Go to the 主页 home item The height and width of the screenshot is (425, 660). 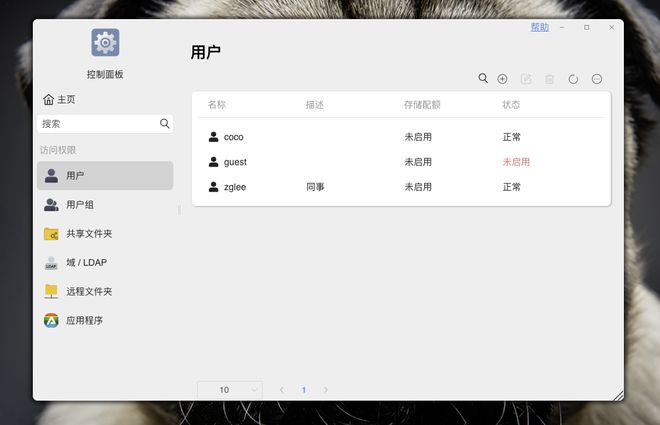59,100
